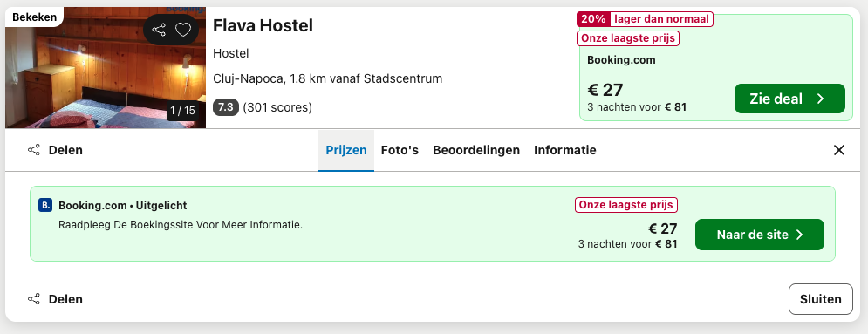Click share icon beside Delen near Sluiten
The width and height of the screenshot is (868, 334).
click(x=34, y=299)
